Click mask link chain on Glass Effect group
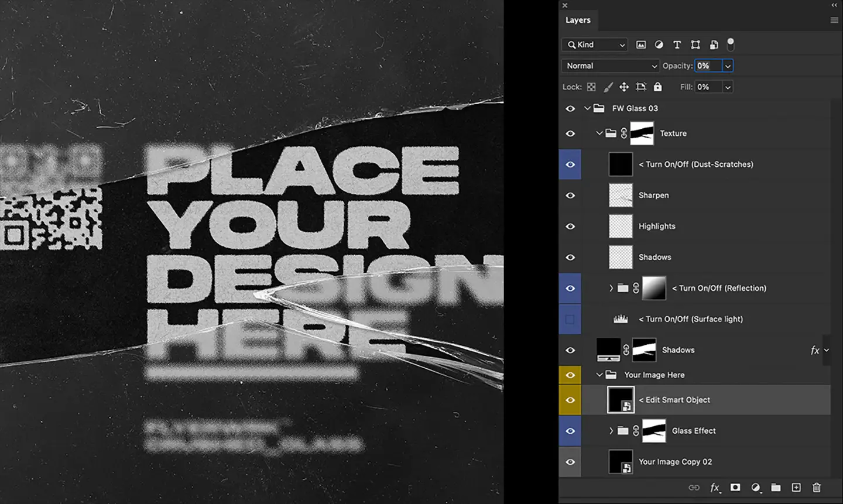Screen dimensions: 843x504 click(x=636, y=431)
